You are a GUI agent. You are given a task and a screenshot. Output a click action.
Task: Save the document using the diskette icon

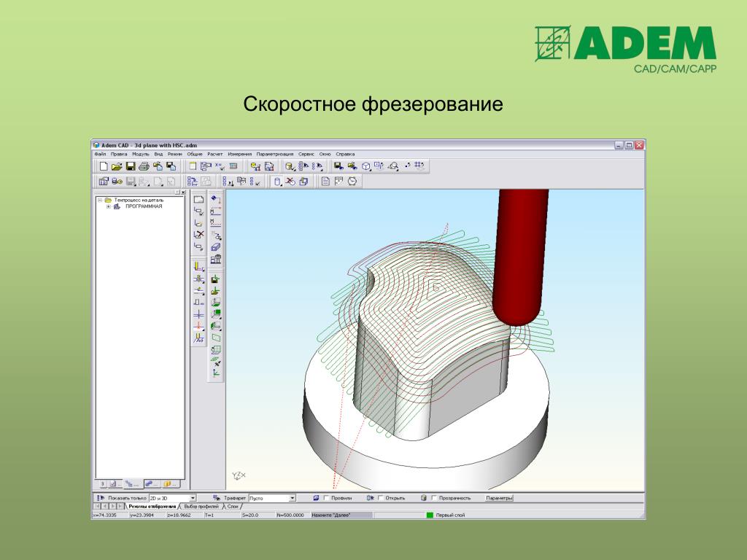click(129, 166)
